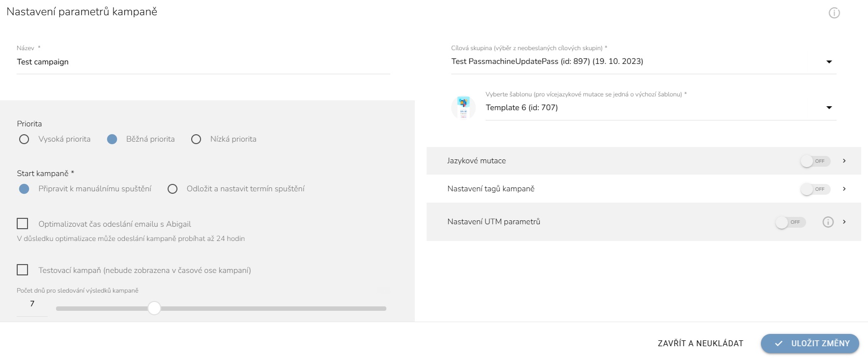The width and height of the screenshot is (868, 359).
Task: Expand the Nastavení UTM parametrů chevron
Action: [844, 222]
